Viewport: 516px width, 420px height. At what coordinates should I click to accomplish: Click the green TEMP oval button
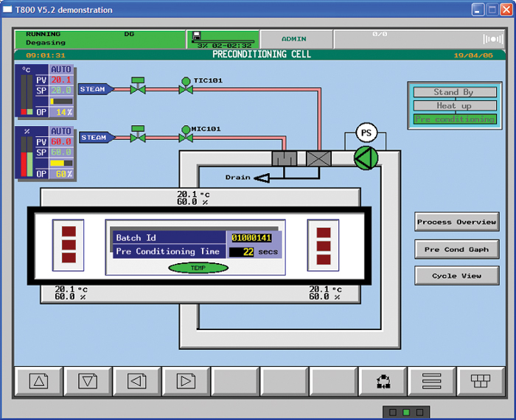click(x=198, y=267)
